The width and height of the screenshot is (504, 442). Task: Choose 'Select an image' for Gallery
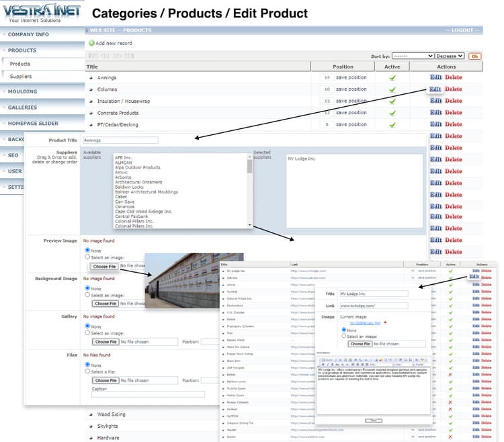pyautogui.click(x=87, y=333)
